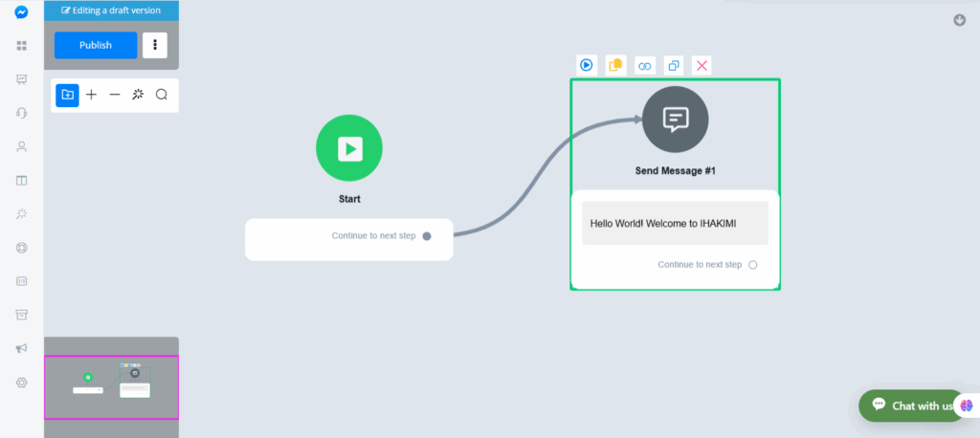Delete the node with the pink X icon

click(x=702, y=65)
